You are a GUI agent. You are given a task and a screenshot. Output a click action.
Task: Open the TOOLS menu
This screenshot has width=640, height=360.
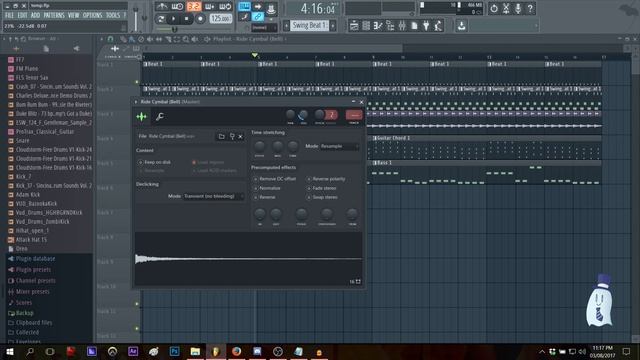point(113,15)
